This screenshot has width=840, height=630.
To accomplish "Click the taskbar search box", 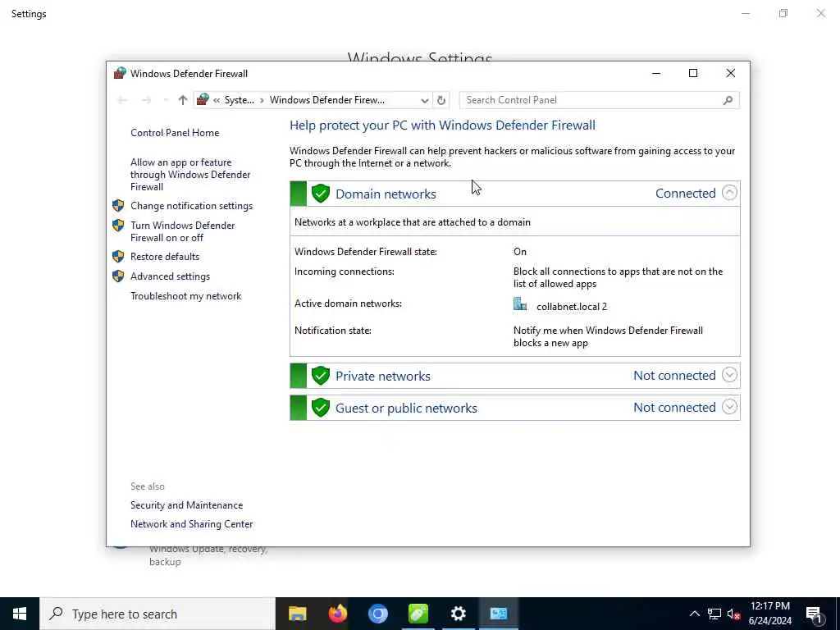I will 157,614.
